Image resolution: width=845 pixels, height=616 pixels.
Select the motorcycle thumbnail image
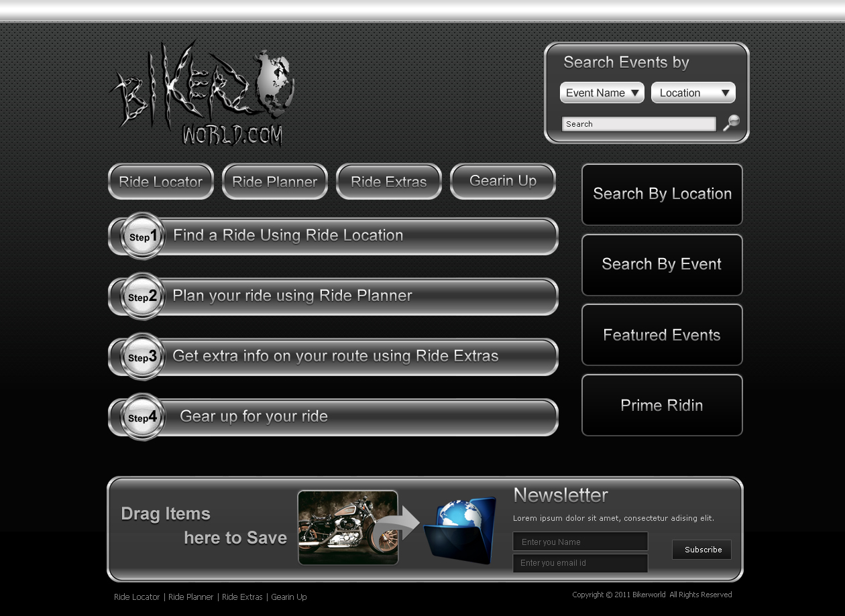(348, 528)
